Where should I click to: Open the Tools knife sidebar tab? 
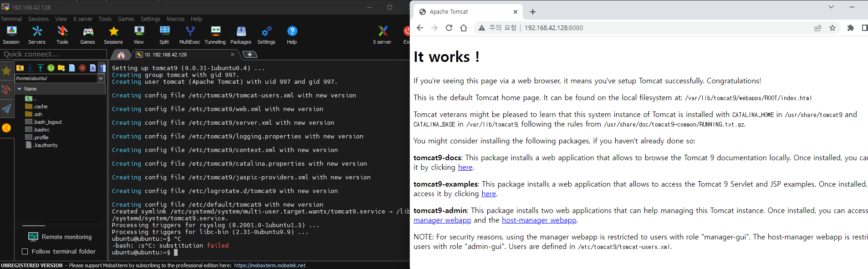[6, 89]
